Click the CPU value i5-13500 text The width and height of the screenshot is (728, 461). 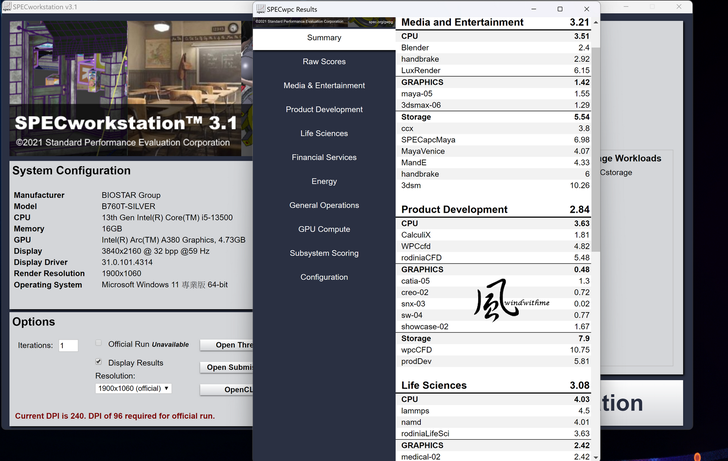[x=167, y=217]
